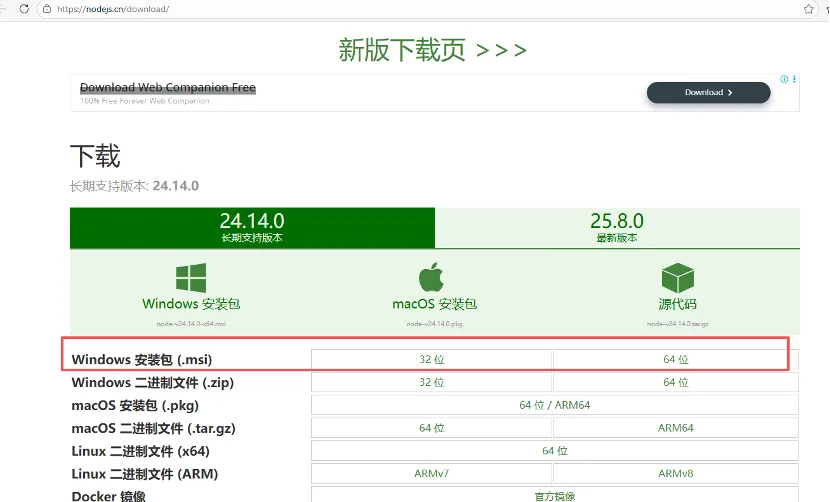Download macOS .tar.gz 64 位

[431, 428]
